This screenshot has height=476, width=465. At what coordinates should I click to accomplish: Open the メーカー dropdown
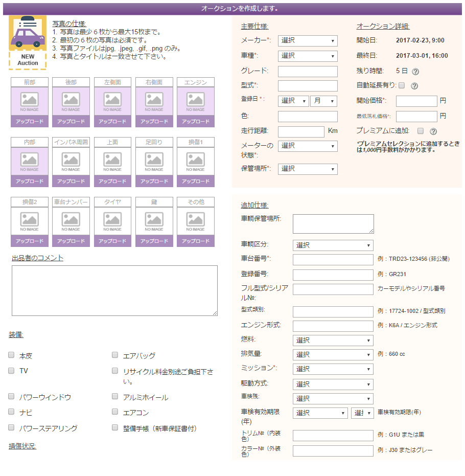click(308, 41)
